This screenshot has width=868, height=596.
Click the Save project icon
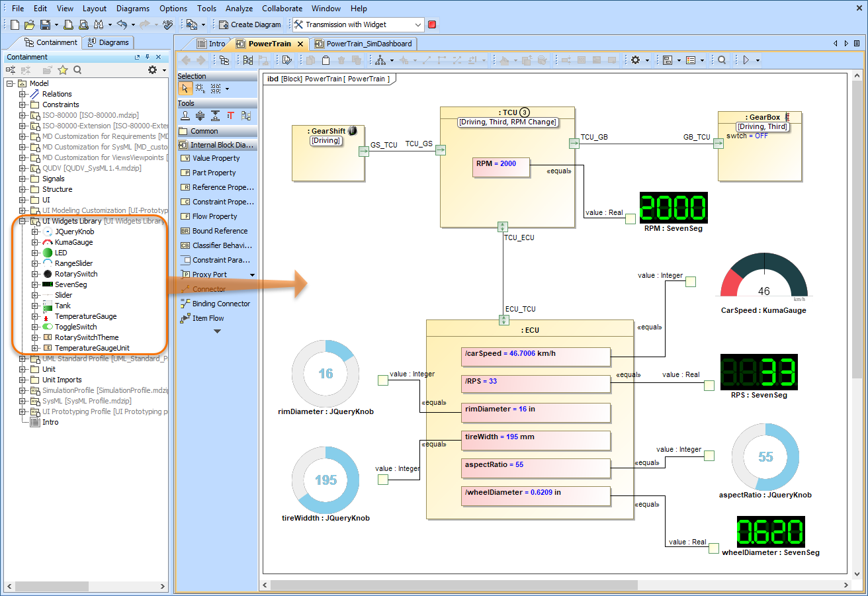[x=45, y=24]
